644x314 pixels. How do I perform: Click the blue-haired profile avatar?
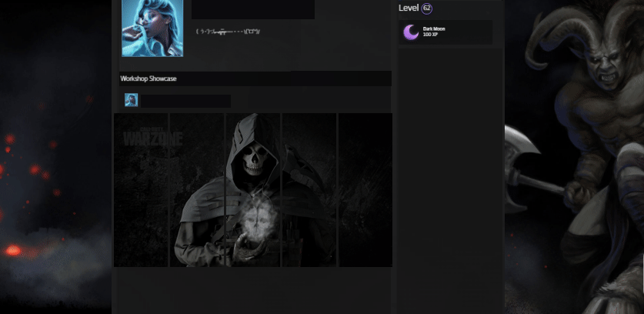[x=152, y=28]
